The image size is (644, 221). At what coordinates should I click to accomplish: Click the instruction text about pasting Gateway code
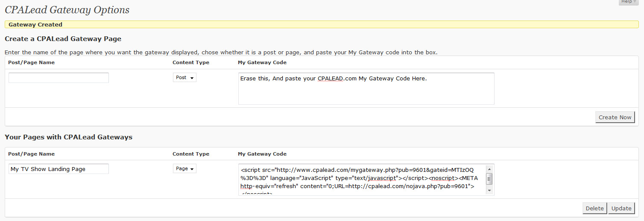click(221, 53)
